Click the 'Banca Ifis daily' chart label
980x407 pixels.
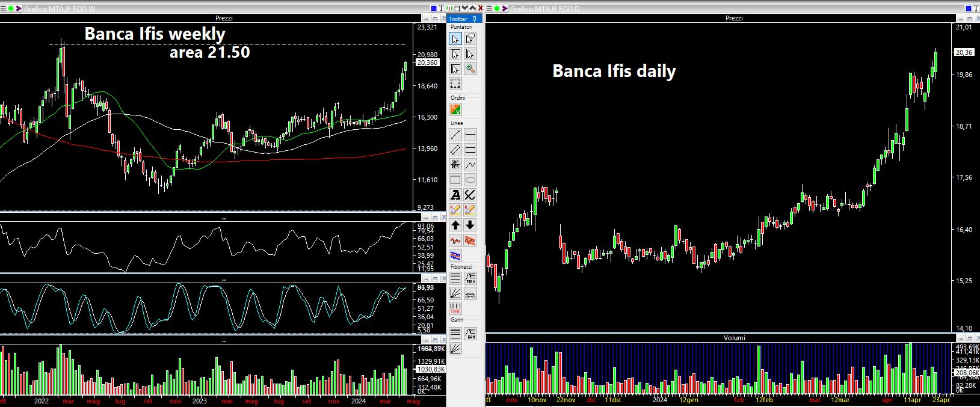614,71
